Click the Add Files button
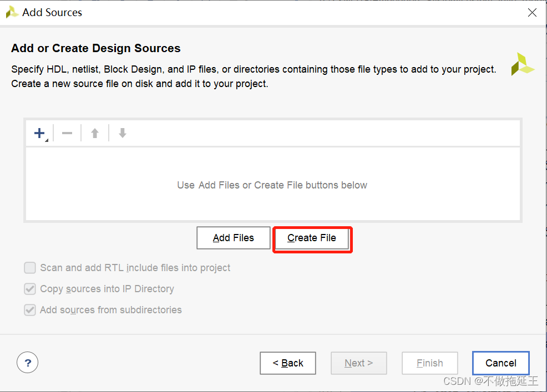 [x=233, y=238]
